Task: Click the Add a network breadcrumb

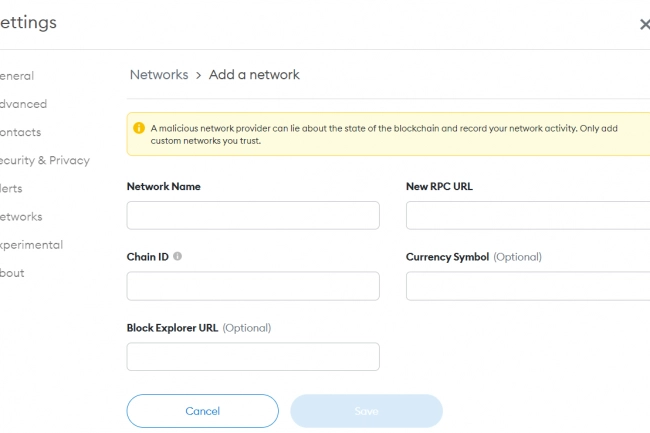Action: (x=254, y=75)
